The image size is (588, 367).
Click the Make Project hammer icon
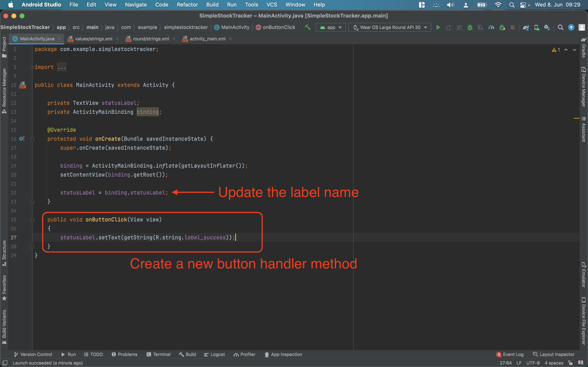(x=308, y=27)
